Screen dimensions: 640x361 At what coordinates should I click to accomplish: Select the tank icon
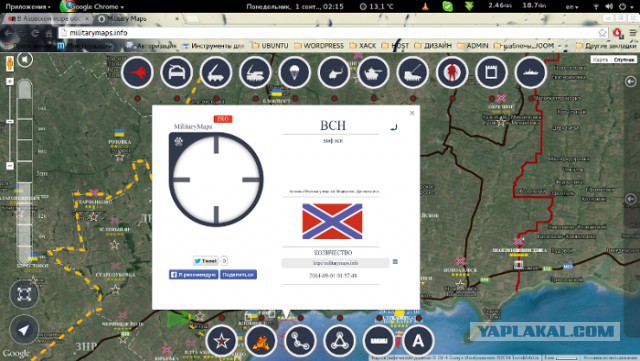click(x=373, y=73)
